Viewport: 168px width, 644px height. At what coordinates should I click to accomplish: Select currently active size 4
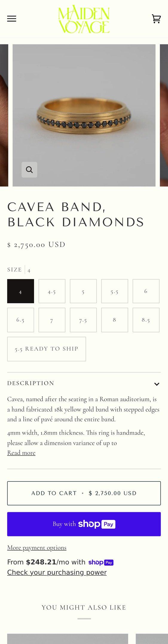coord(21,291)
